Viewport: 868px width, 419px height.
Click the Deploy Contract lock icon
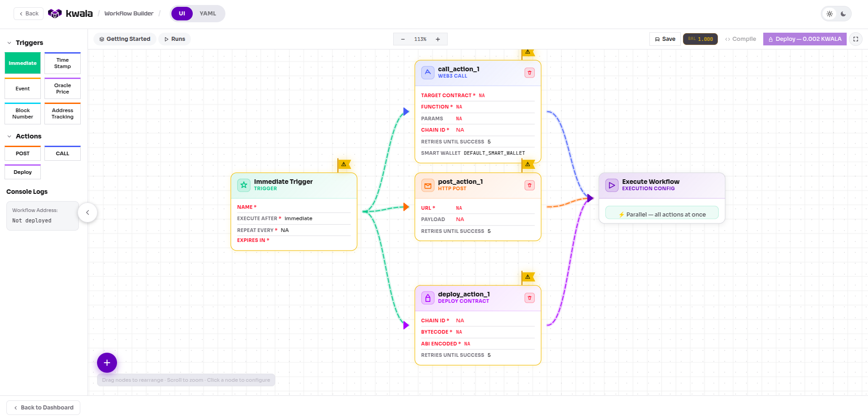pyautogui.click(x=428, y=298)
